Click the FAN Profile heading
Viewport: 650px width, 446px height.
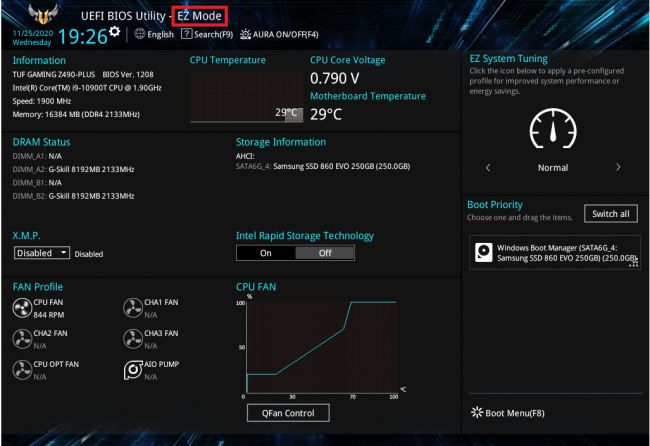[38, 287]
